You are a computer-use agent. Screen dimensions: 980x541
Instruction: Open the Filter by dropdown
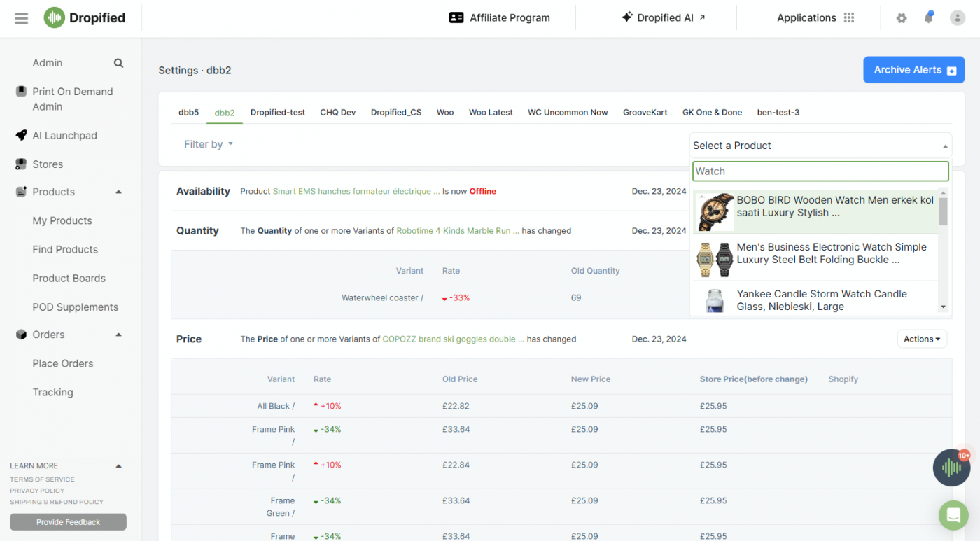209,144
